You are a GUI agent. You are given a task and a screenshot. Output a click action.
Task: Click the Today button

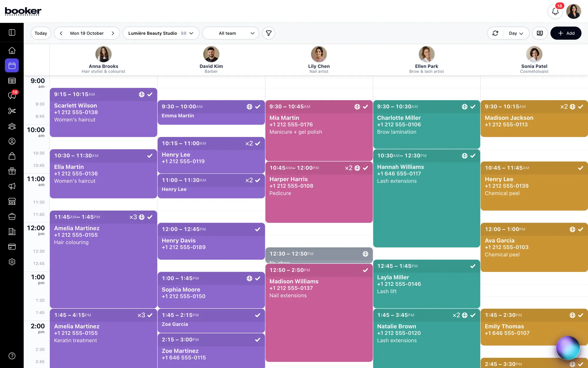click(41, 33)
